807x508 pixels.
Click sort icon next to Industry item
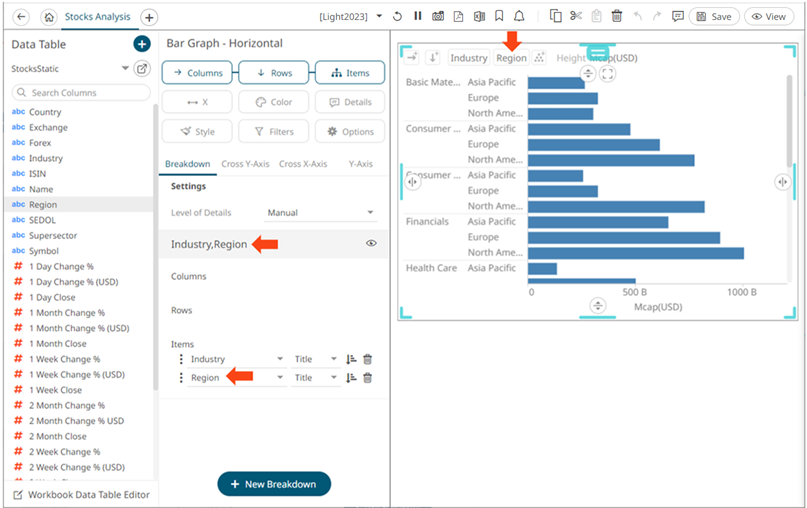(x=351, y=359)
